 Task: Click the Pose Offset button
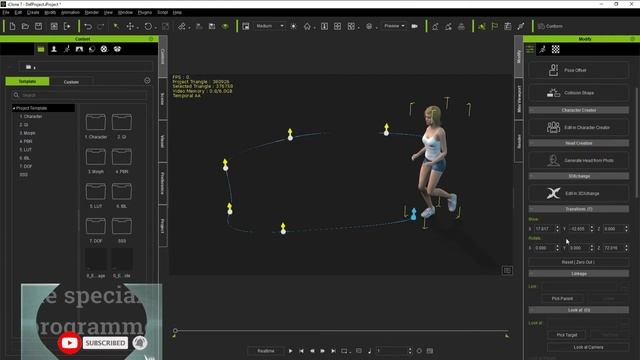pos(578,70)
